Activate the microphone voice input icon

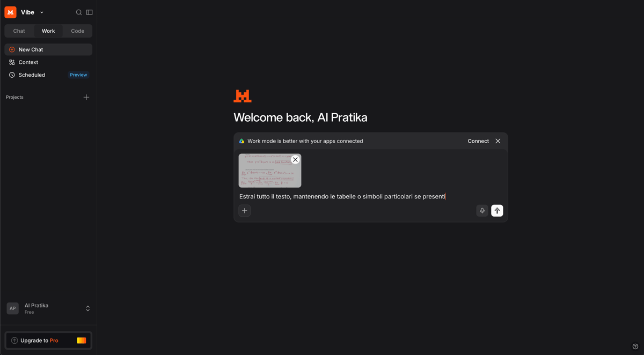tap(482, 211)
